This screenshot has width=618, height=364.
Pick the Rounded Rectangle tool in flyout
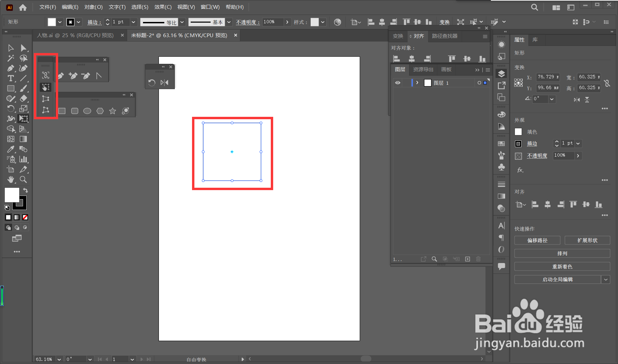75,111
